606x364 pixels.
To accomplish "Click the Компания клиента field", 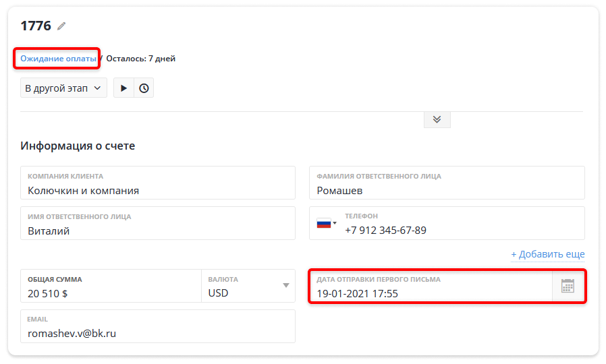I will coord(158,183).
